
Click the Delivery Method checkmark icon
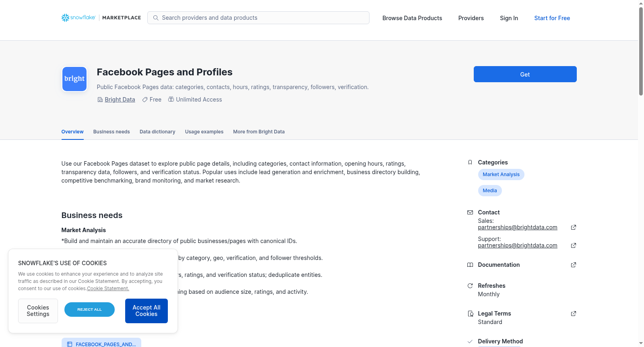470,341
